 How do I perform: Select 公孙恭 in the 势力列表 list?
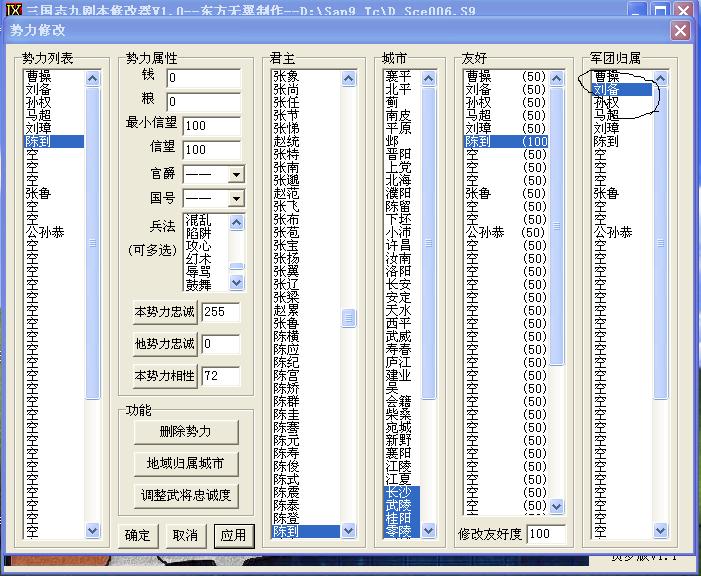50,232
